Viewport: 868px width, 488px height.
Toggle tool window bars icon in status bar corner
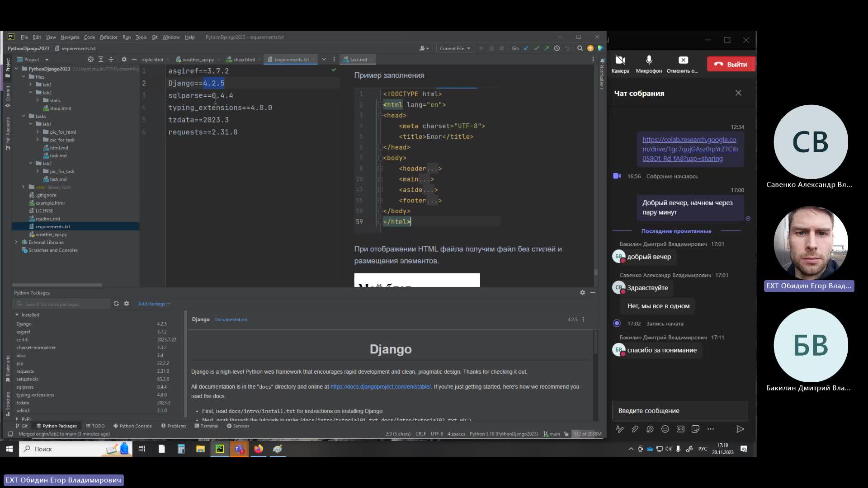pos(10,434)
